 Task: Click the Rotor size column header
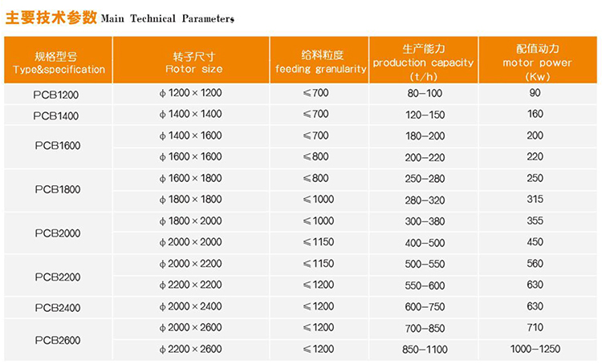(191, 63)
